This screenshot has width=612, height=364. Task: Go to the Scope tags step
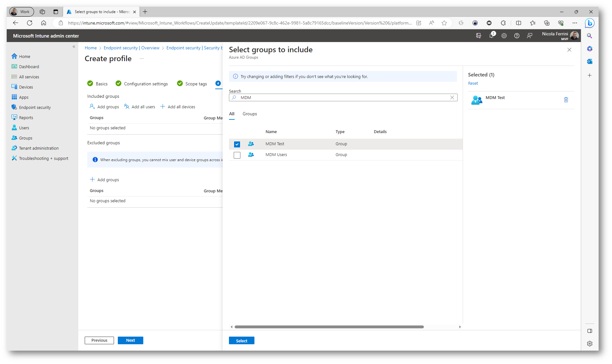click(x=192, y=84)
